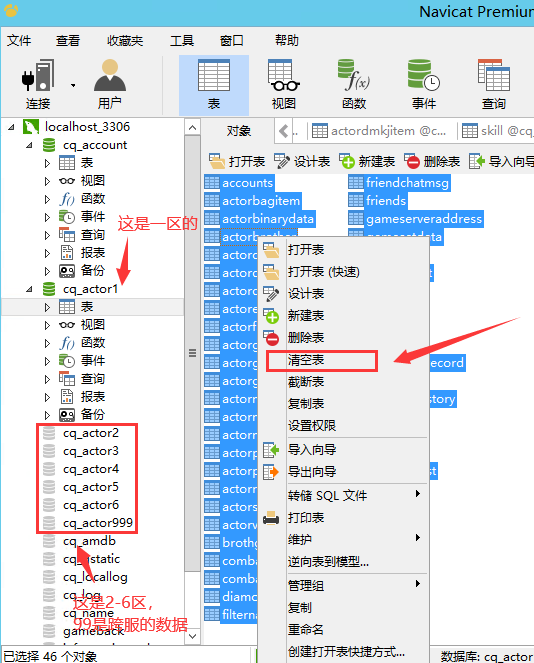
Task: Click the cq_account database icon
Action: [49, 145]
